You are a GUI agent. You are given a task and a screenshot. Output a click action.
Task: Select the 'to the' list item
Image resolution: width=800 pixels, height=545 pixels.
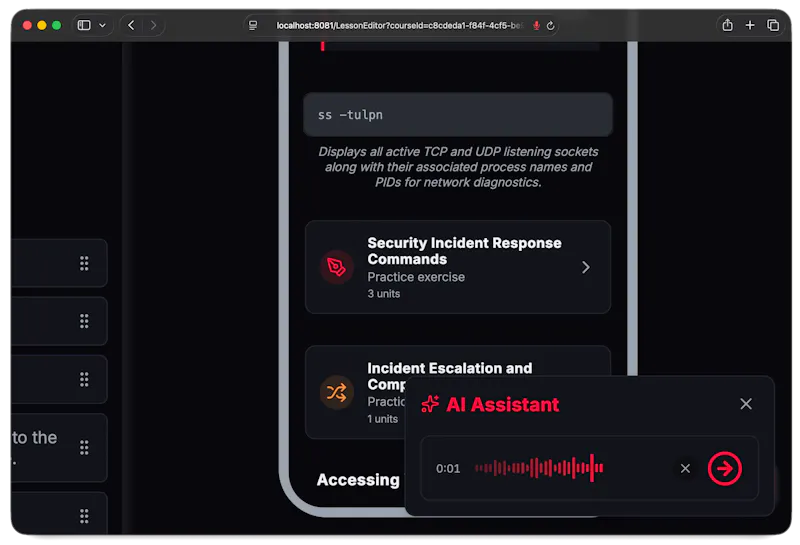point(59,448)
